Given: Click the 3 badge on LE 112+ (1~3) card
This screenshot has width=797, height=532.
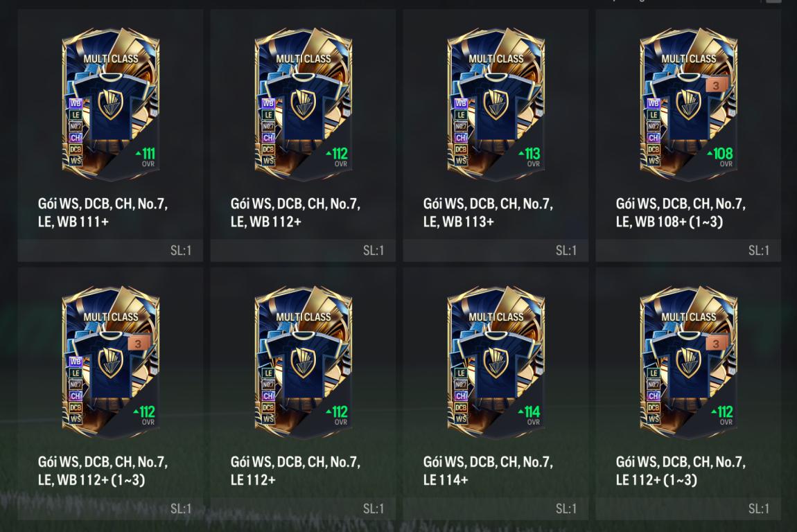Looking at the screenshot, I should [717, 343].
